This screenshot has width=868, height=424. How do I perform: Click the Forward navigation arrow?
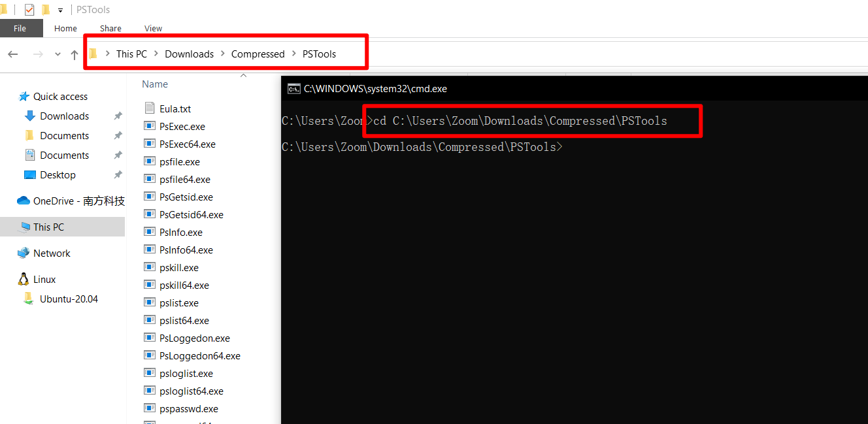[x=38, y=54]
